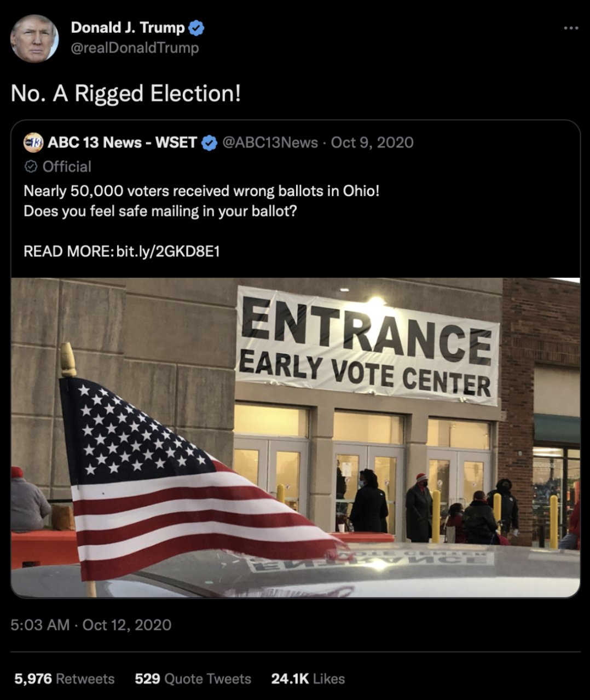Open the Early Vote Center photo
This screenshot has height=700, width=590.
(x=296, y=437)
